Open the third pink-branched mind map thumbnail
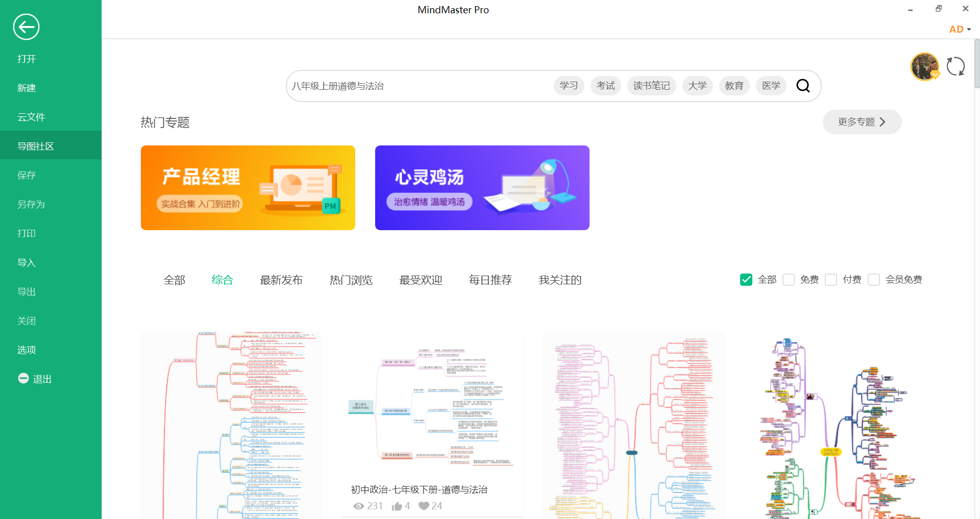This screenshot has height=519, width=980. coord(633,426)
